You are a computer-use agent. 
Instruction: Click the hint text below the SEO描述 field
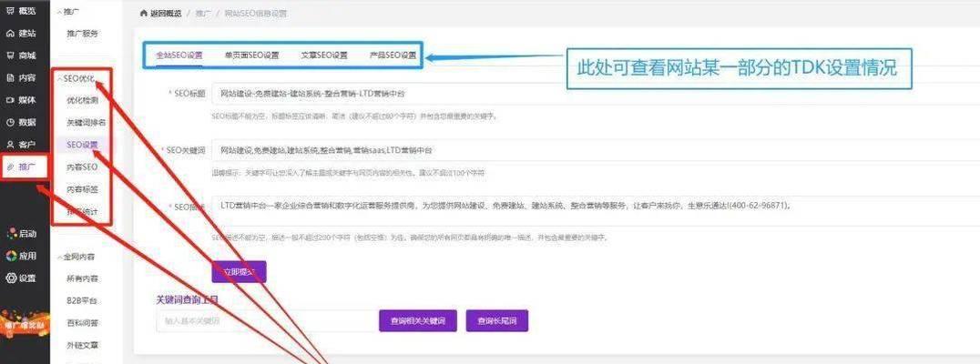pos(409,238)
